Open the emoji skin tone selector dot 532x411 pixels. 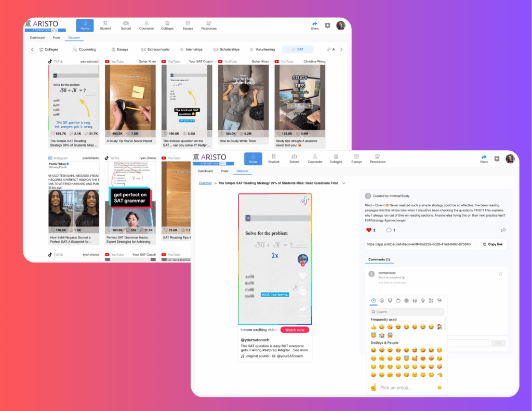440,388
